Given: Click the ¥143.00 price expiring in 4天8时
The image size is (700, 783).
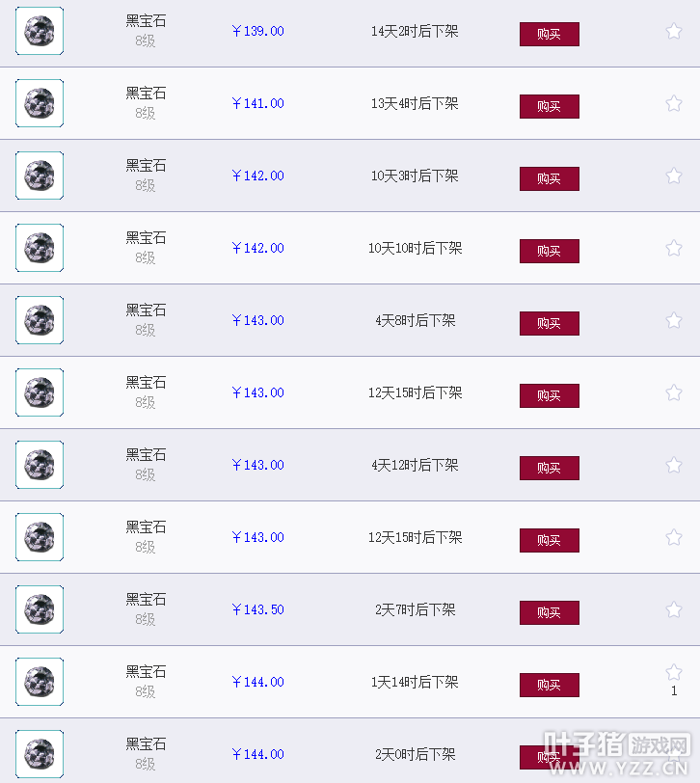Looking at the screenshot, I should click(258, 320).
